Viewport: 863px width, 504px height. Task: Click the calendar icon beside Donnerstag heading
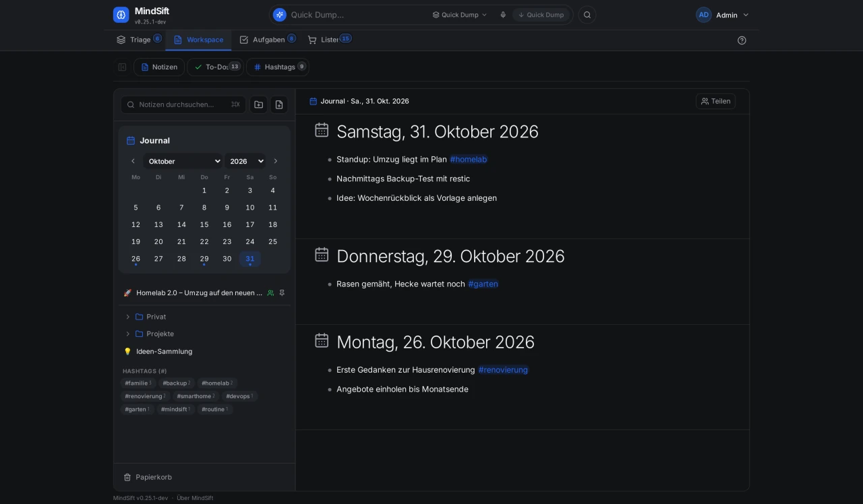point(322,255)
